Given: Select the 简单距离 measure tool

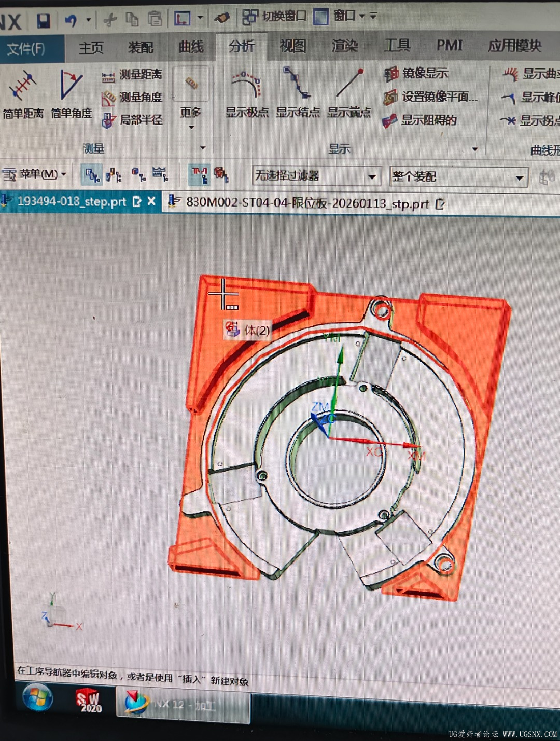Looking at the screenshot, I should (22, 94).
